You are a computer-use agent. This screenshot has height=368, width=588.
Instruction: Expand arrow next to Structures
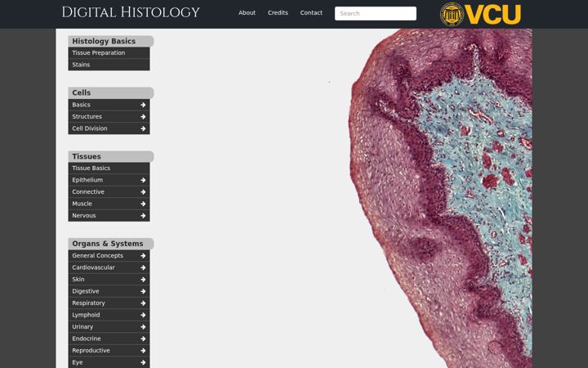(143, 117)
